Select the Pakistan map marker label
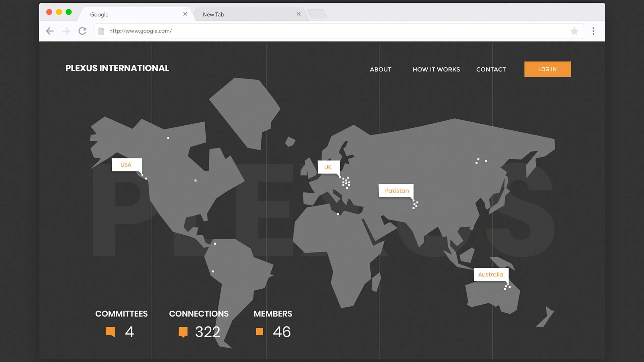Viewport: 644px width, 362px height. pyautogui.click(x=396, y=191)
